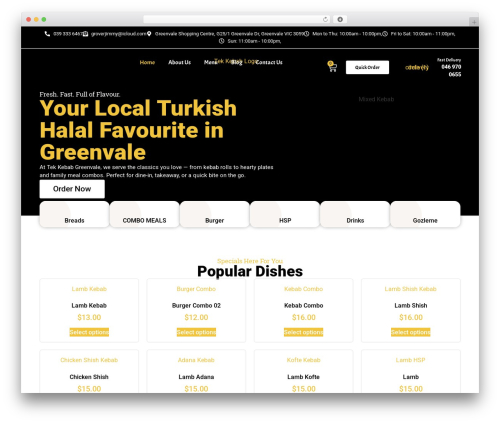This screenshot has height=423, width=500.
Task: Click Select options under Lamb Kebab
Action: (x=89, y=332)
